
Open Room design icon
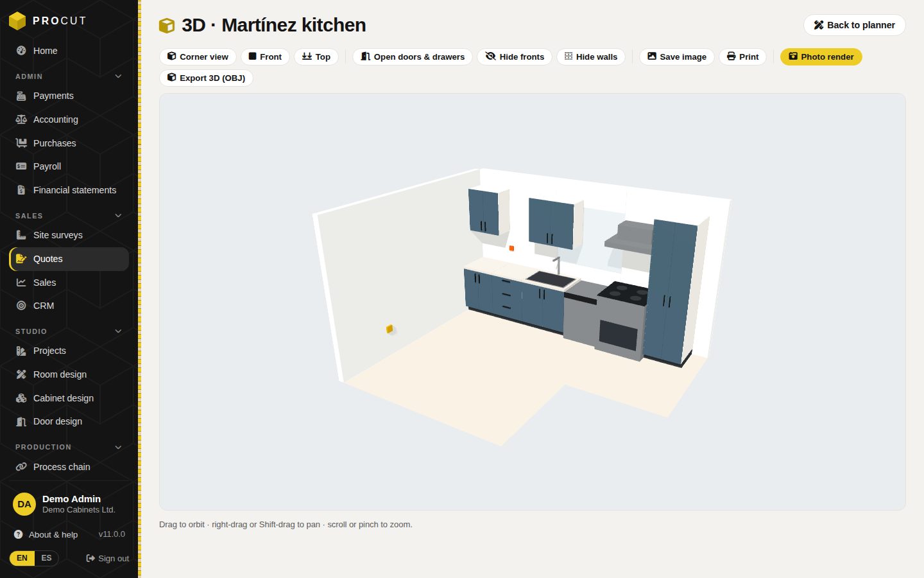point(21,374)
